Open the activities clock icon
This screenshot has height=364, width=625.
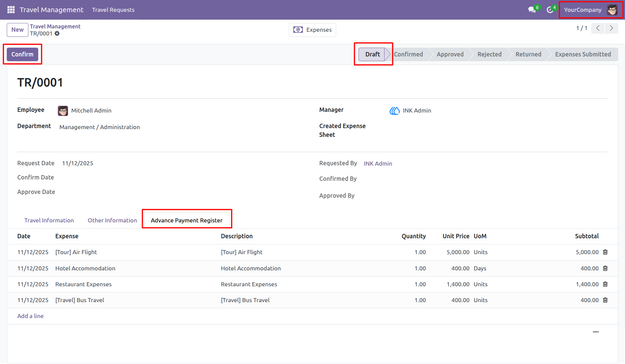point(550,10)
